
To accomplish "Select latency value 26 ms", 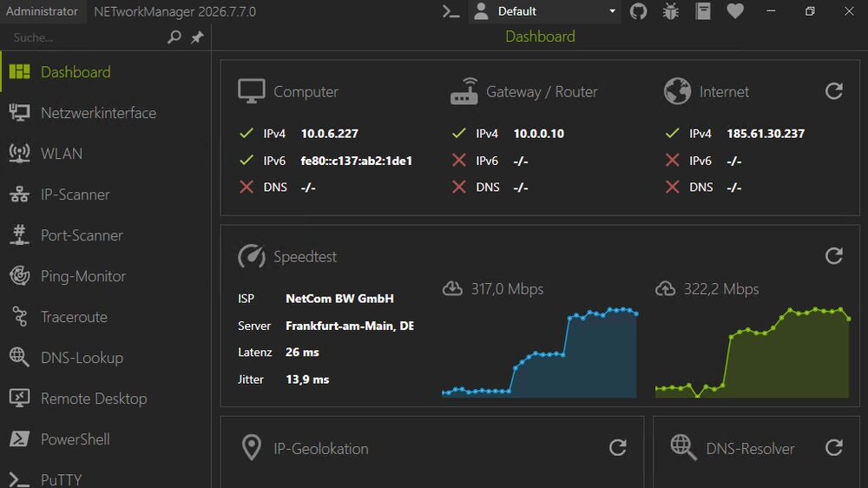I will click(302, 353).
